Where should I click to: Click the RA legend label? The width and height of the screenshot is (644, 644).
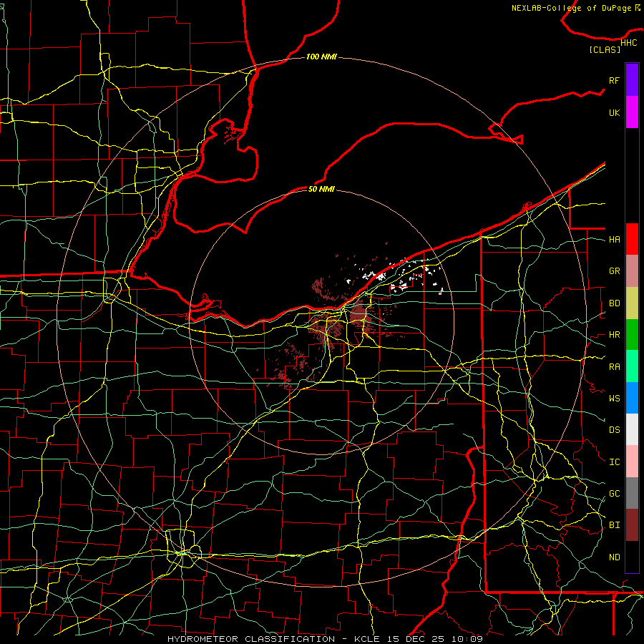[x=615, y=367]
